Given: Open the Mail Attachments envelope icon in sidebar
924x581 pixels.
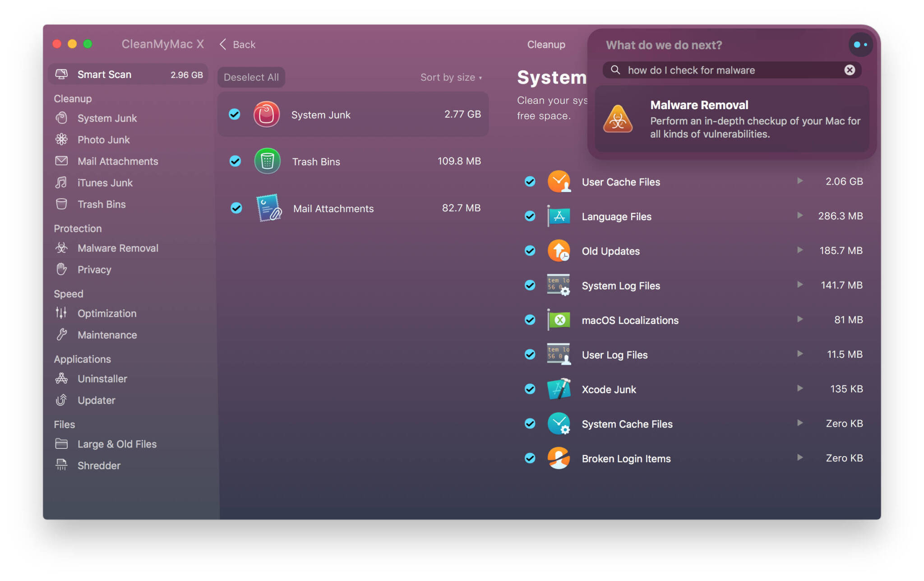Looking at the screenshot, I should [x=61, y=161].
